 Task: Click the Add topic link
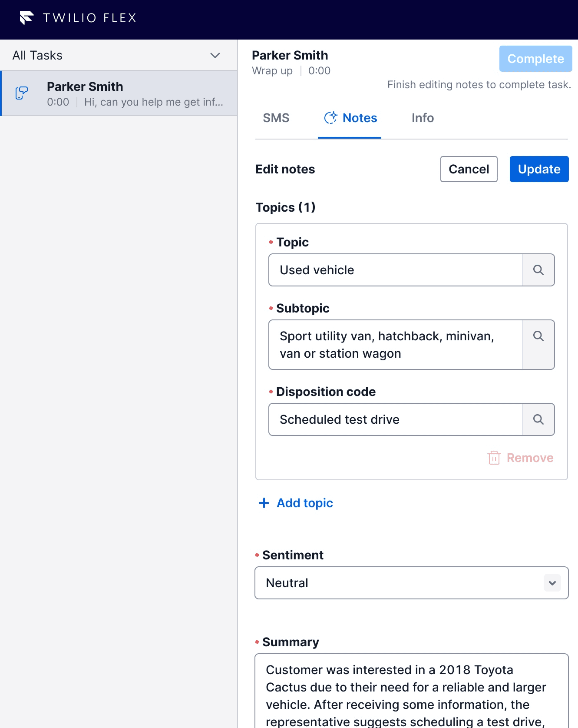(x=305, y=503)
